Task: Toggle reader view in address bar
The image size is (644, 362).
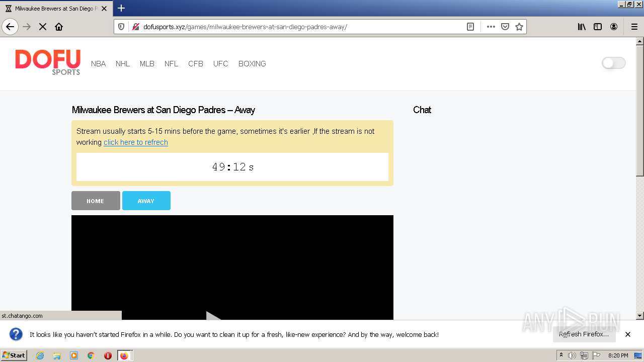Action: (470, 27)
